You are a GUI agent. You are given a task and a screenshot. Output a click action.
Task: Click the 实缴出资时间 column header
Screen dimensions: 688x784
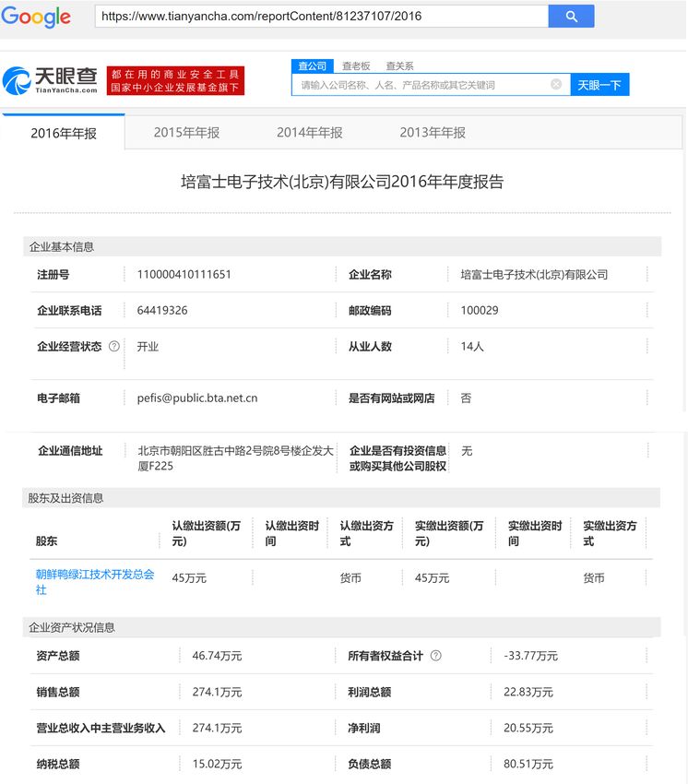[535, 533]
